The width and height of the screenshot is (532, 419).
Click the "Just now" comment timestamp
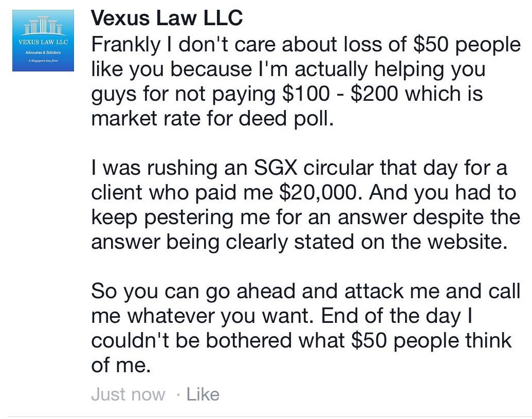(x=128, y=394)
